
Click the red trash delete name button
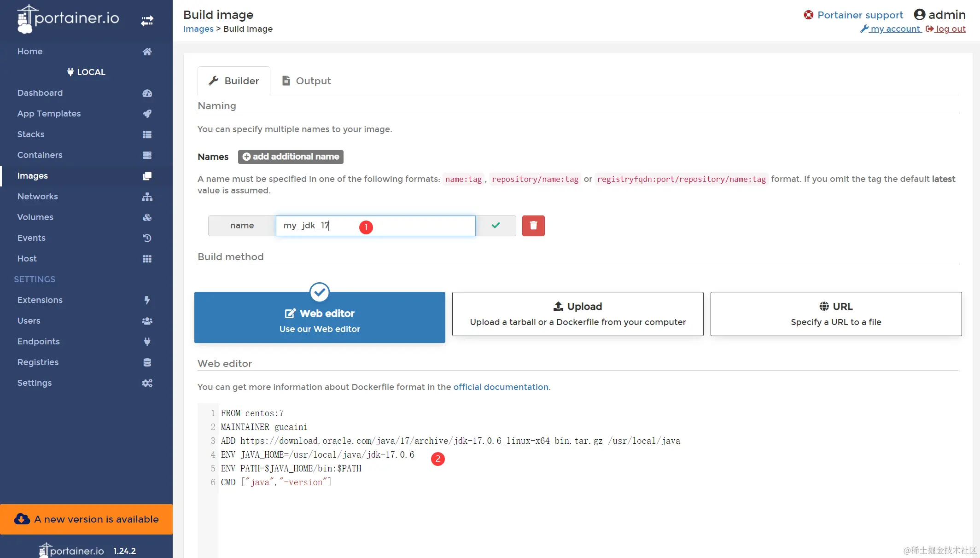[533, 226]
